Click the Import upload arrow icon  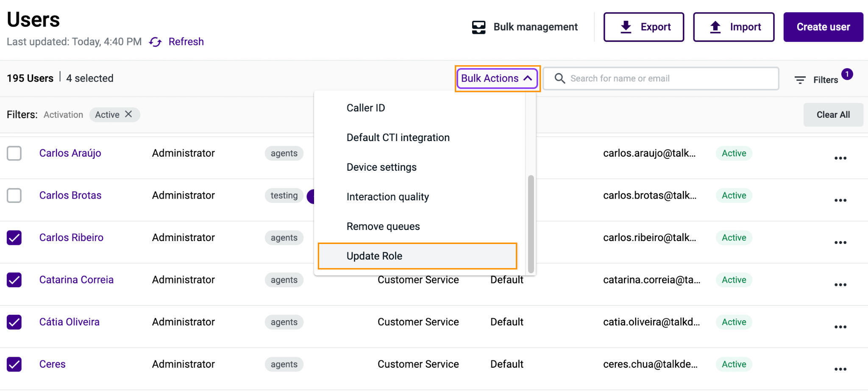coord(715,27)
